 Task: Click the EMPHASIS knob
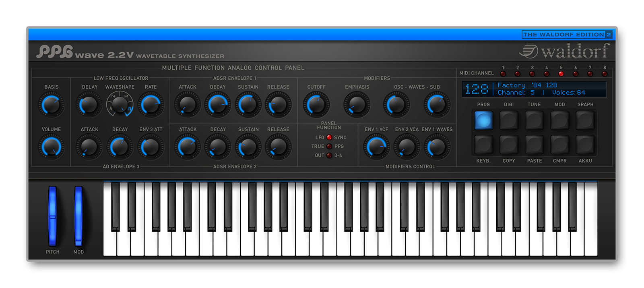pos(357,105)
